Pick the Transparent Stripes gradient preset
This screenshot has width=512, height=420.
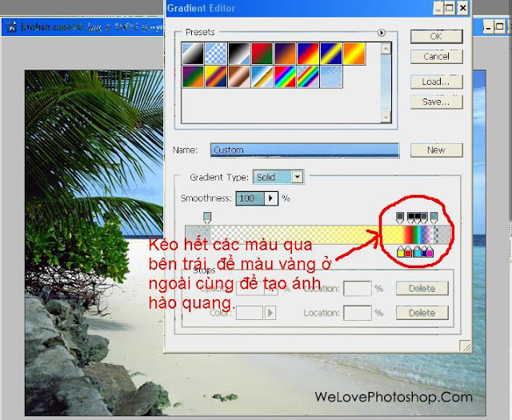point(331,77)
